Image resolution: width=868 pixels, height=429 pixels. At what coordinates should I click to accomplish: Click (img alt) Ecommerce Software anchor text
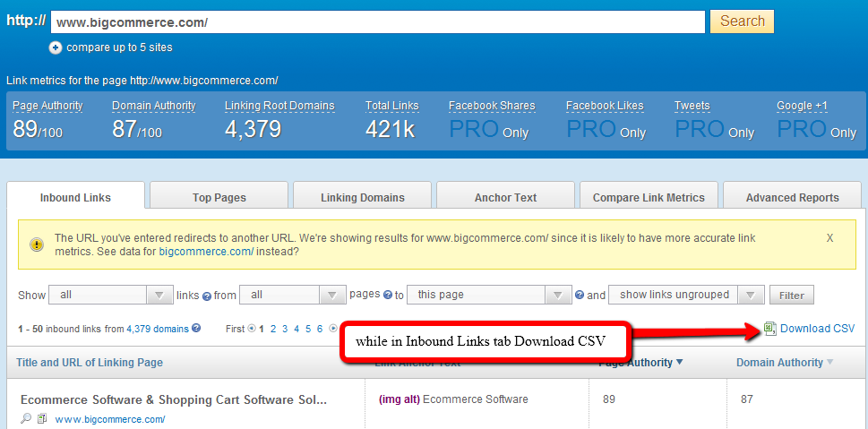point(453,399)
